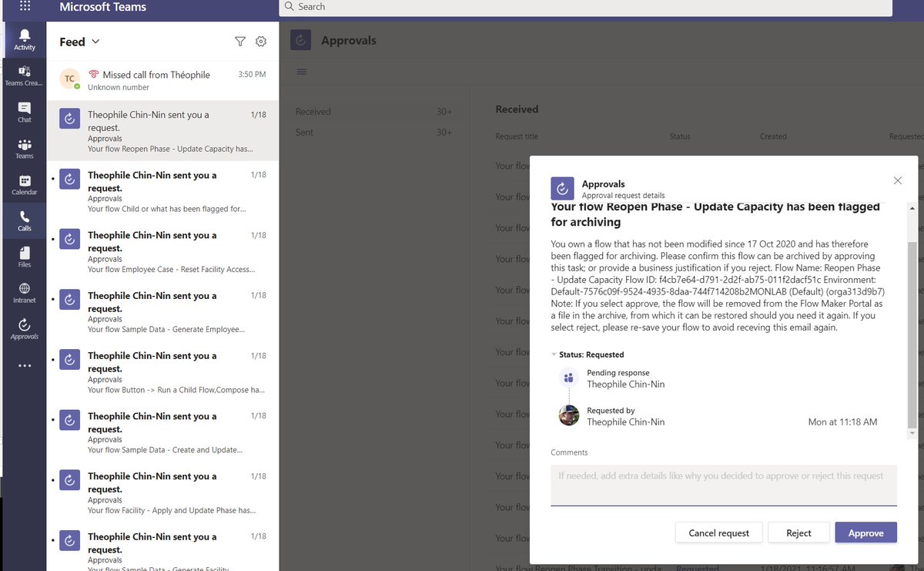Click the Approve button

pos(865,533)
